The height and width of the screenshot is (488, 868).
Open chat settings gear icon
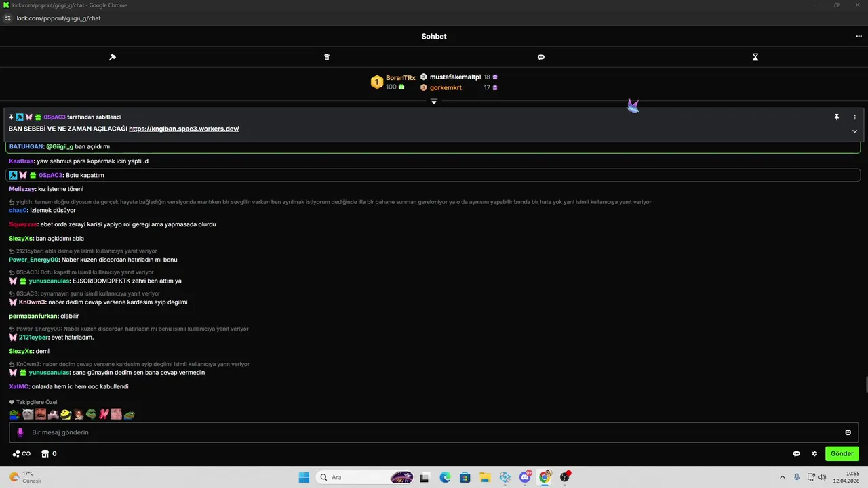pos(814,454)
